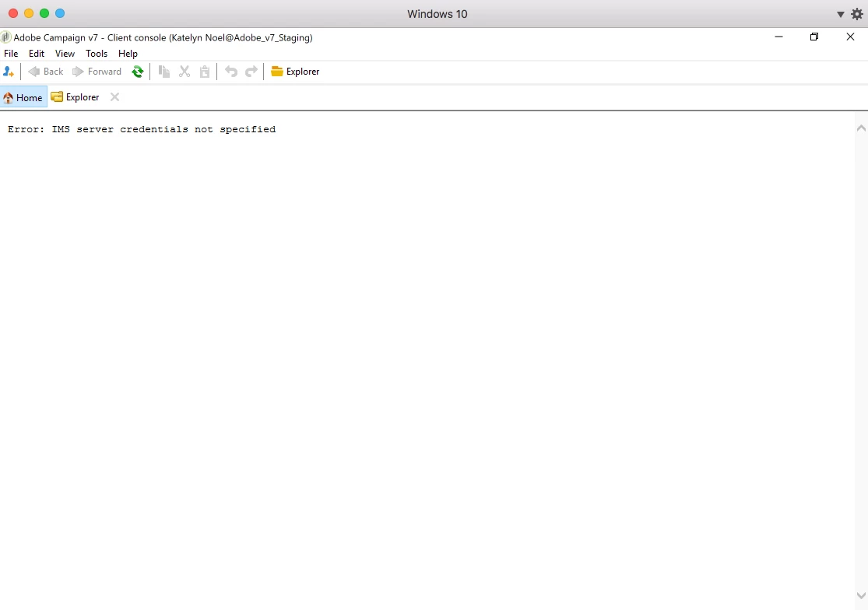This screenshot has height=610, width=868.
Task: Click the scroll down arrow
Action: tap(861, 596)
